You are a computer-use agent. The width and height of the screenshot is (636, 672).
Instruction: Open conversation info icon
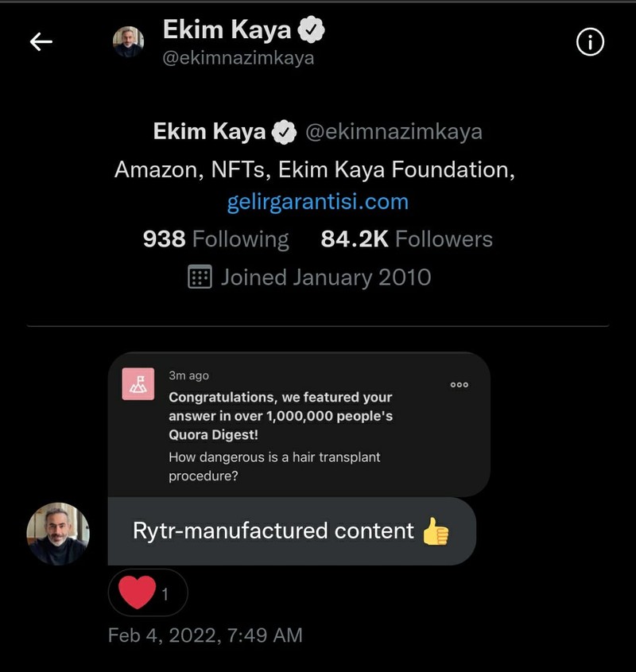tap(590, 43)
